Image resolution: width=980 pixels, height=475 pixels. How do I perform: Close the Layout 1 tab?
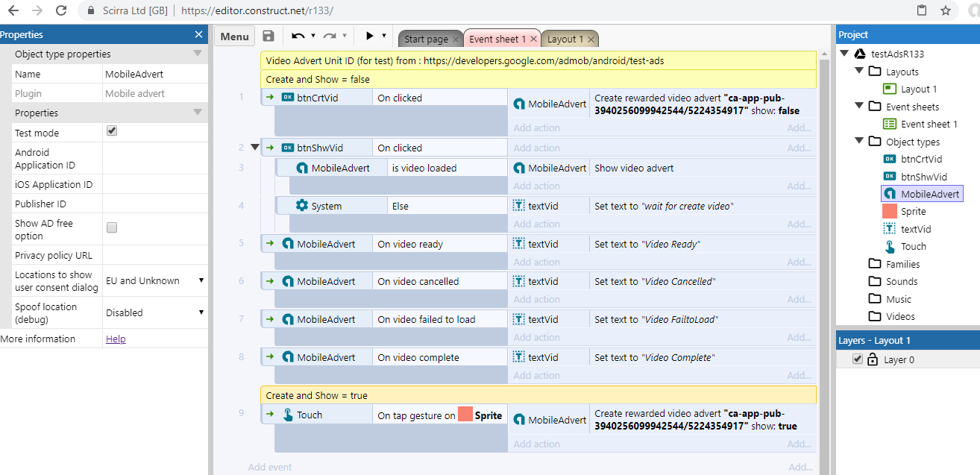[591, 40]
